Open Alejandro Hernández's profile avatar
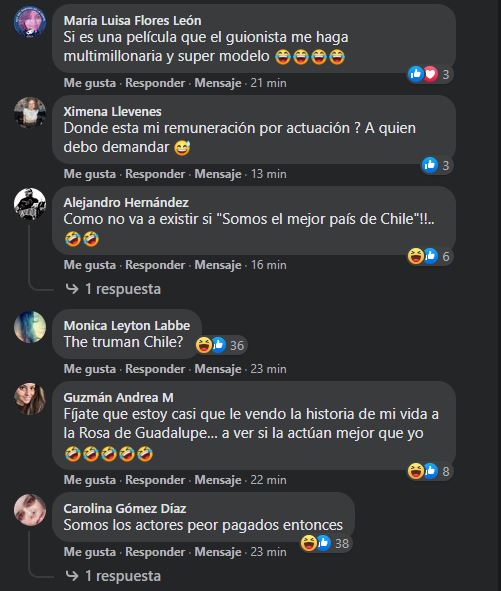Image resolution: width=501 pixels, height=591 pixels. (x=30, y=204)
